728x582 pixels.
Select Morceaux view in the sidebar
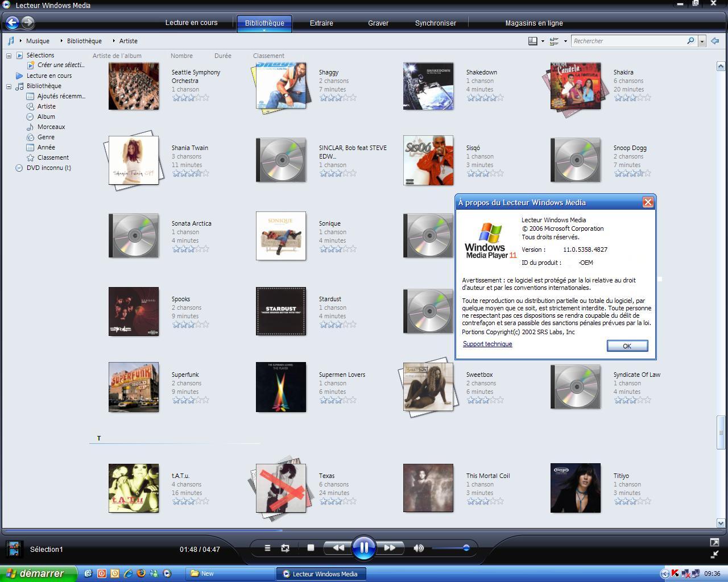51,127
